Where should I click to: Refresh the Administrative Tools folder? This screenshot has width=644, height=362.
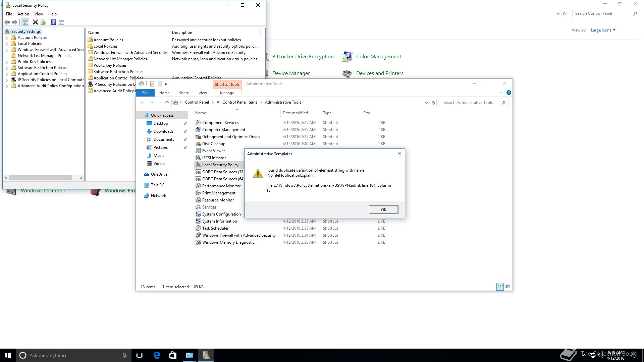(x=433, y=103)
